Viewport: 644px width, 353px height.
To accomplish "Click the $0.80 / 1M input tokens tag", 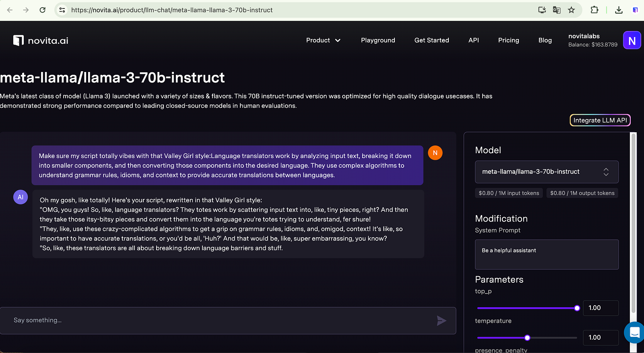I will [x=509, y=193].
